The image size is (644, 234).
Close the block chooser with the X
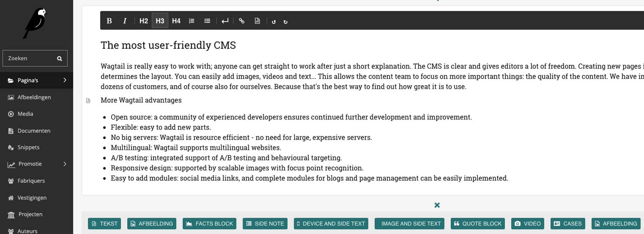pyautogui.click(x=437, y=205)
